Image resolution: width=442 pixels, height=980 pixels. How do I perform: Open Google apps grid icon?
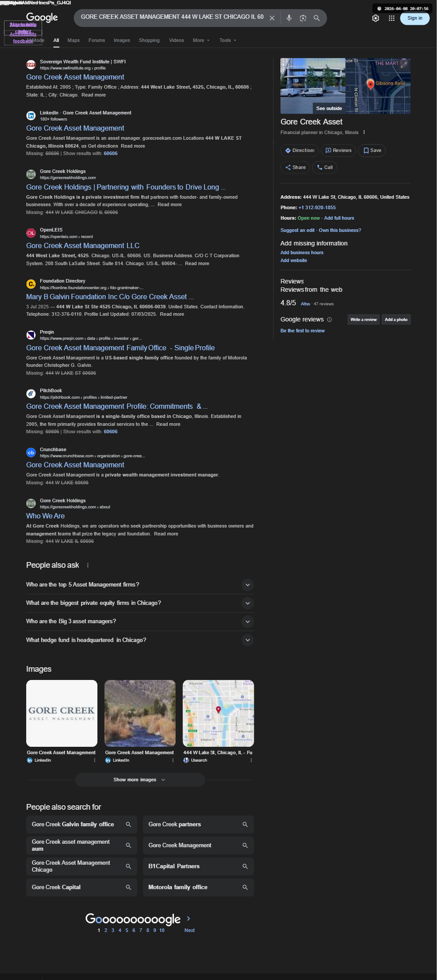pos(392,18)
